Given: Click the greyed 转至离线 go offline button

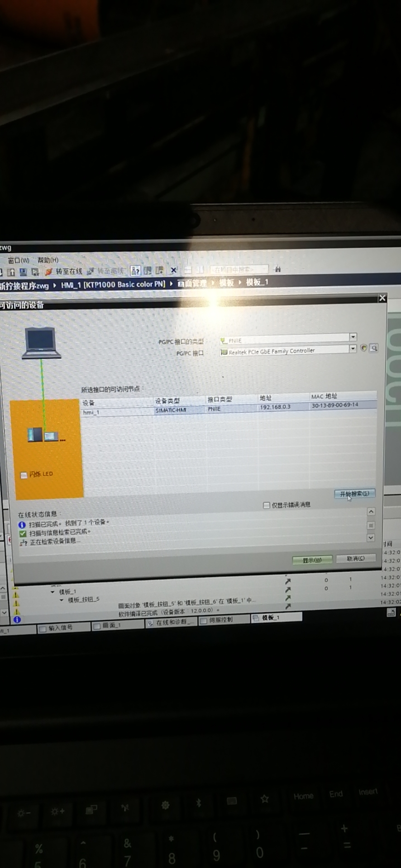Looking at the screenshot, I should pos(105,271).
